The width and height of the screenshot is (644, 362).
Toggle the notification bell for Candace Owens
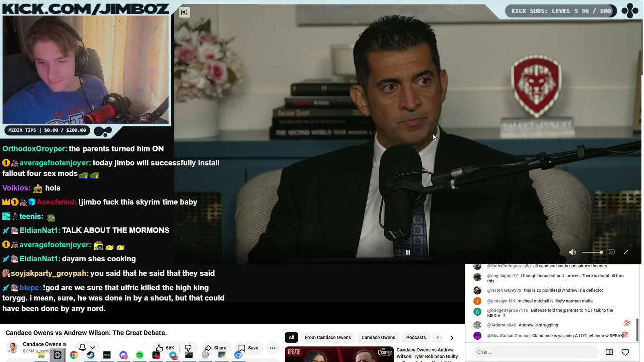(x=83, y=348)
